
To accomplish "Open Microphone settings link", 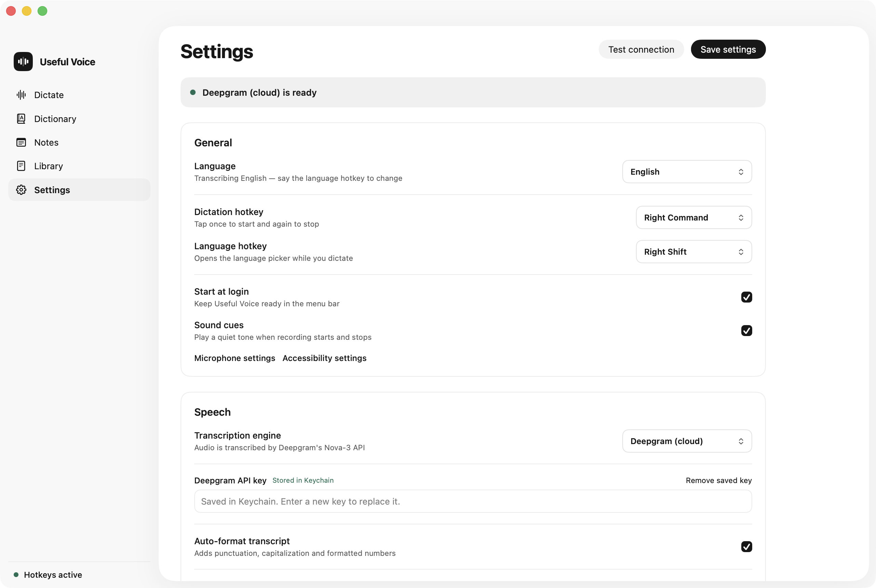I will tap(235, 358).
